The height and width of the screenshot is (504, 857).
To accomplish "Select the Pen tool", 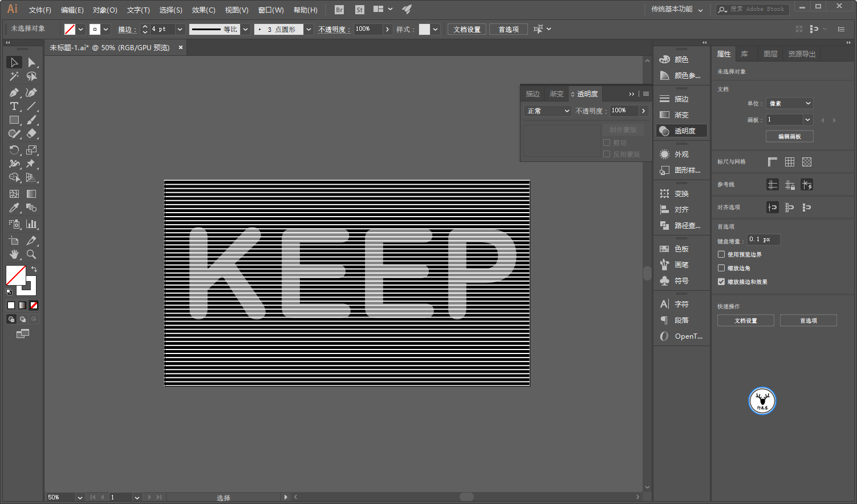I will 14,92.
